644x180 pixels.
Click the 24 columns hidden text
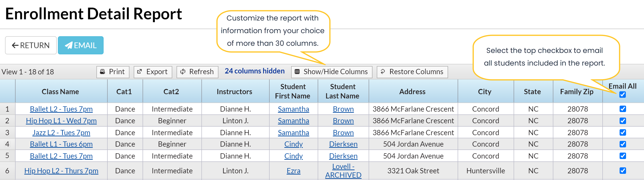255,71
